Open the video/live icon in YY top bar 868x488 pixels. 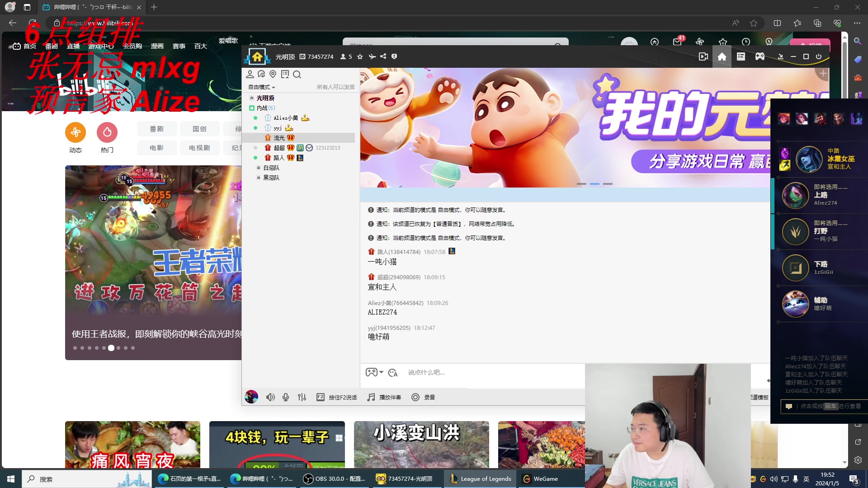click(703, 56)
